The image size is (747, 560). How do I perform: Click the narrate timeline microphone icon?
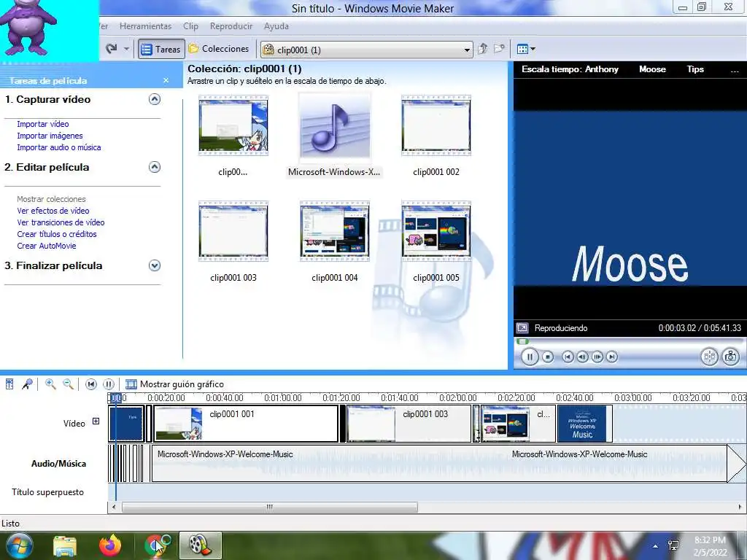point(27,384)
